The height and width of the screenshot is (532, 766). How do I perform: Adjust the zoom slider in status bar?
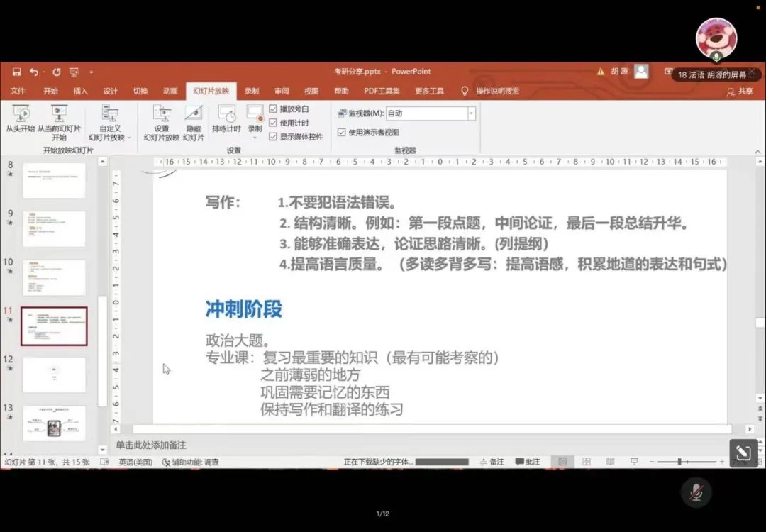679,462
